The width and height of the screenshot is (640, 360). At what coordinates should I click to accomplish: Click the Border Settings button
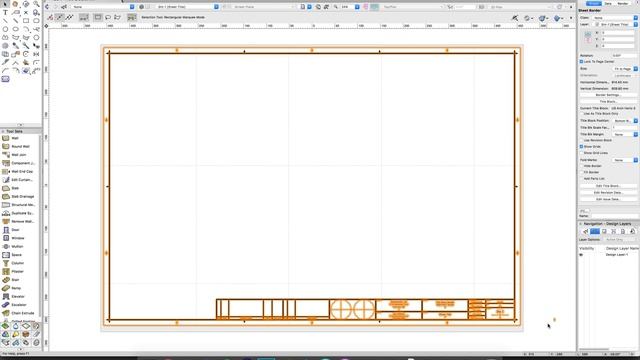pos(608,95)
